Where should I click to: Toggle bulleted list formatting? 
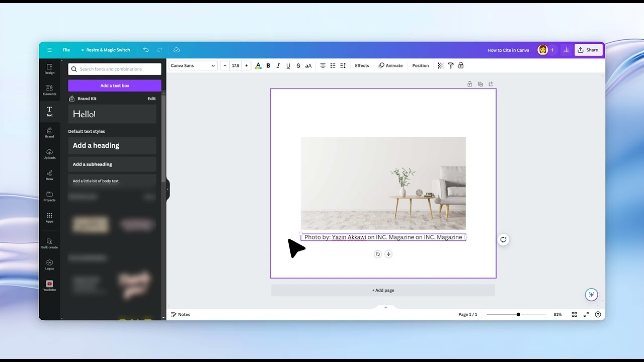point(333,65)
